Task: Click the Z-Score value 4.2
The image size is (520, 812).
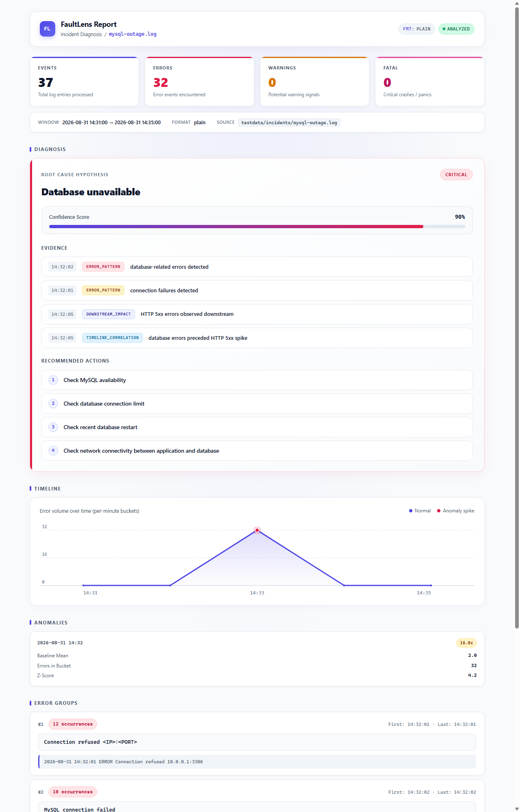Action: [x=472, y=675]
